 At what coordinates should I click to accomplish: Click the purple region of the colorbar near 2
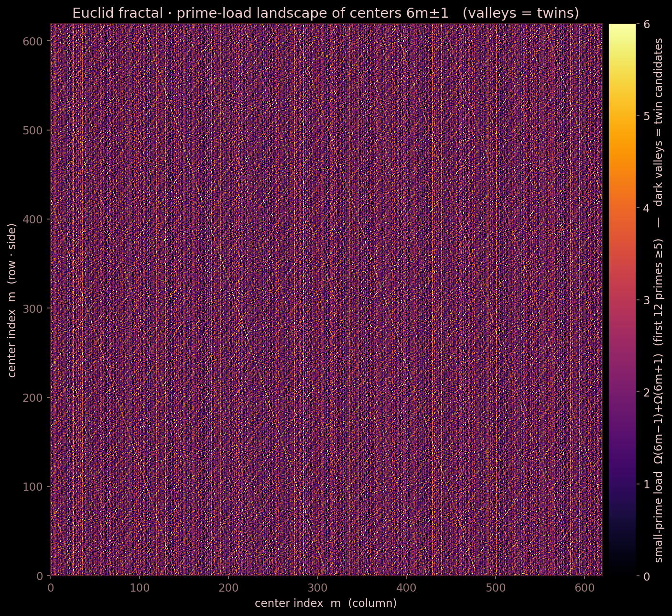(x=622, y=392)
